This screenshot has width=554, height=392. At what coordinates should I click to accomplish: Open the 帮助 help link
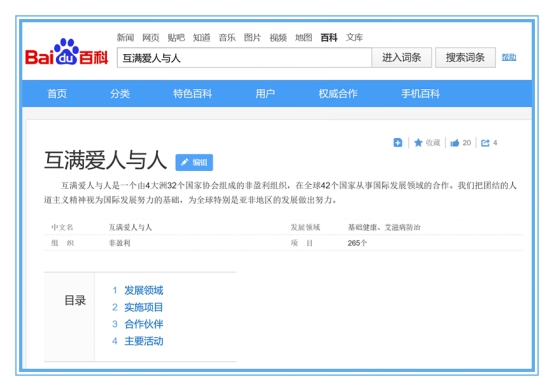pos(509,57)
